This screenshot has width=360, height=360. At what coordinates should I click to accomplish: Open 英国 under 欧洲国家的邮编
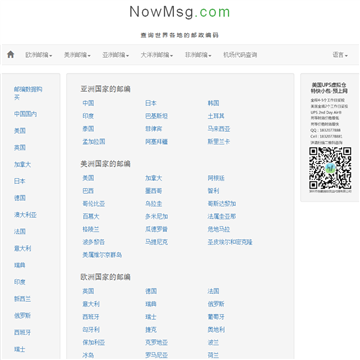pos(88,291)
